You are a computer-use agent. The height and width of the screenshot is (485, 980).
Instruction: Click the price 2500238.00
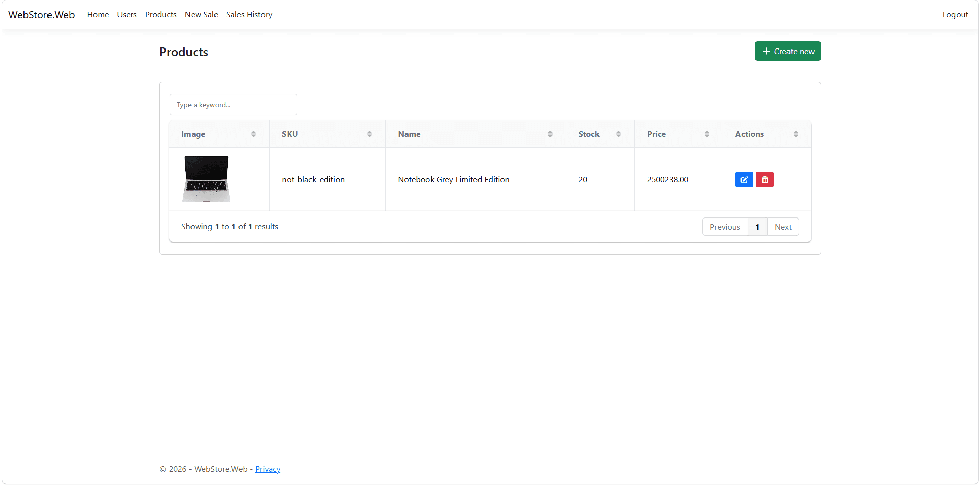click(667, 180)
